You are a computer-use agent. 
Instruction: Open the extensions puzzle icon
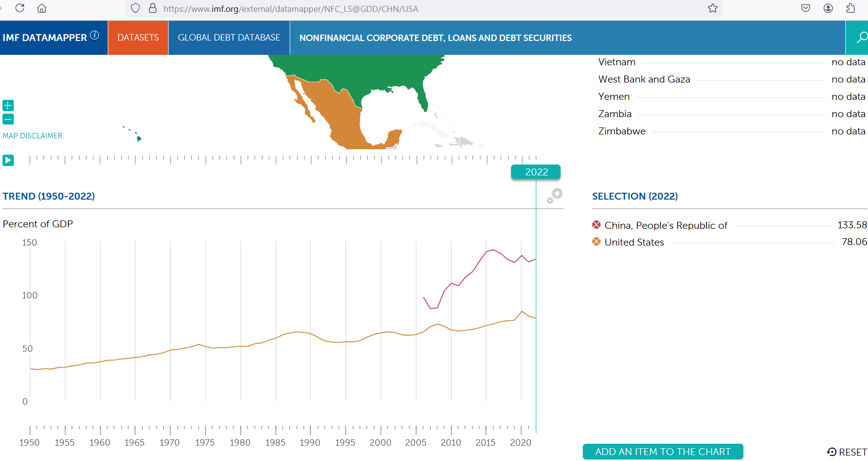click(x=851, y=8)
